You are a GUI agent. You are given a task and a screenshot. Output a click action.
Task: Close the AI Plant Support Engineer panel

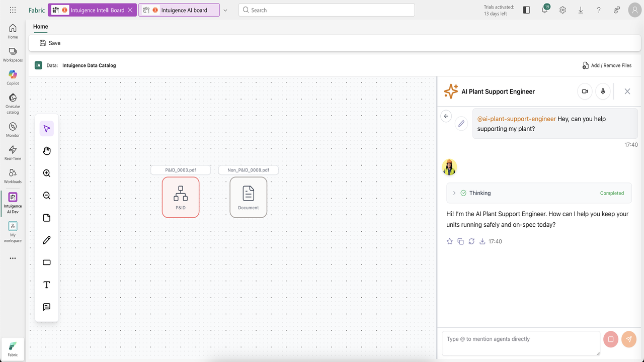(x=627, y=92)
